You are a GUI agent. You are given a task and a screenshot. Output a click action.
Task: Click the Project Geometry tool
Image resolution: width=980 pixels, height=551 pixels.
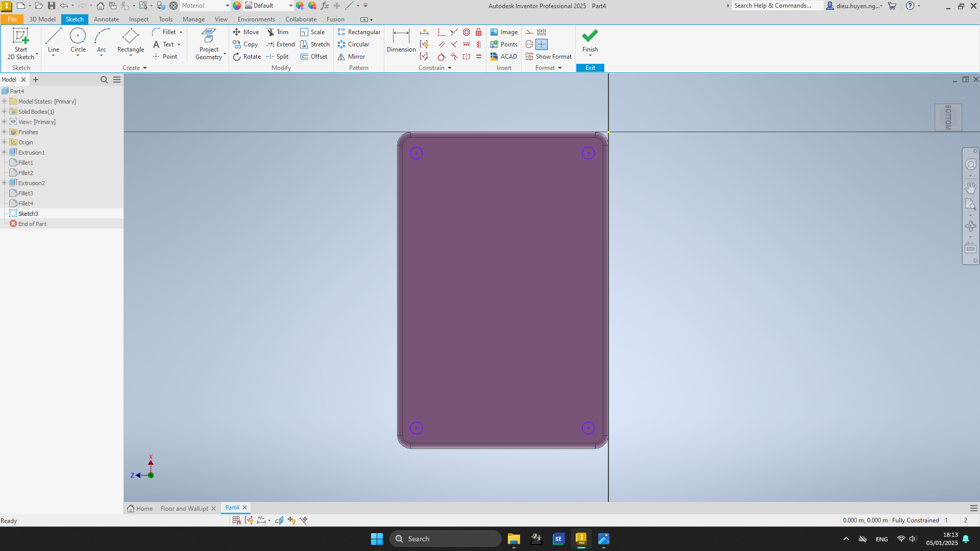[209, 44]
